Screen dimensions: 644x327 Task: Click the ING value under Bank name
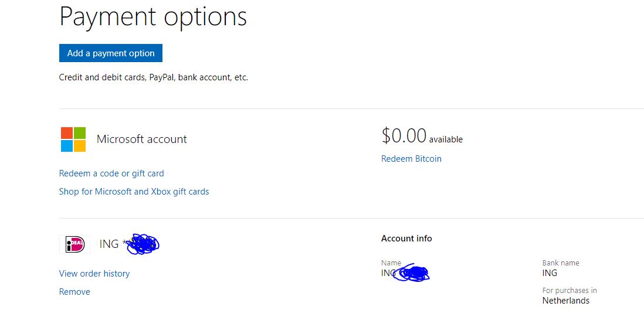(x=550, y=273)
